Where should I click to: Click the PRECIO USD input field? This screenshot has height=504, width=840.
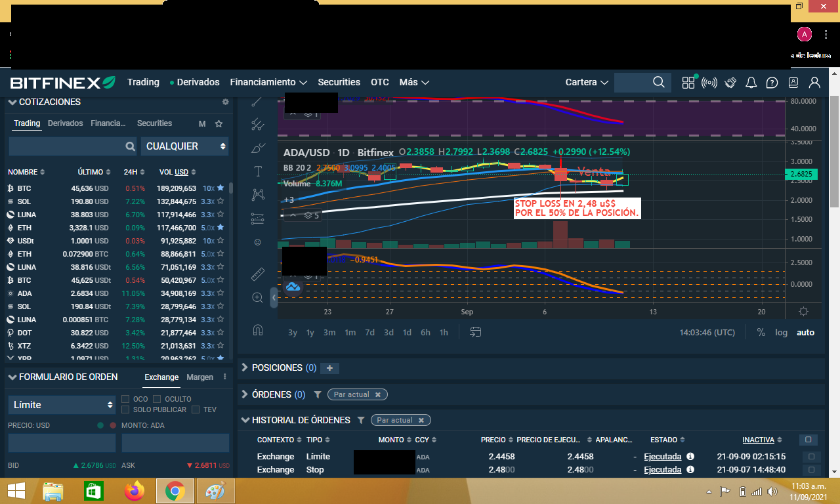[x=62, y=443]
